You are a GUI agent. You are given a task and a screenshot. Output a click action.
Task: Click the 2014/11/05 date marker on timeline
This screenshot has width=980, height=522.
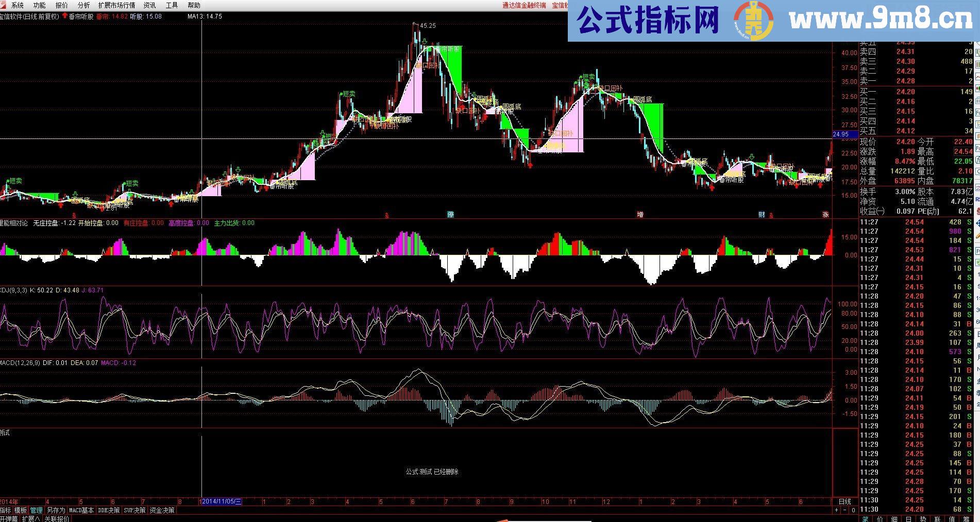click(222, 501)
